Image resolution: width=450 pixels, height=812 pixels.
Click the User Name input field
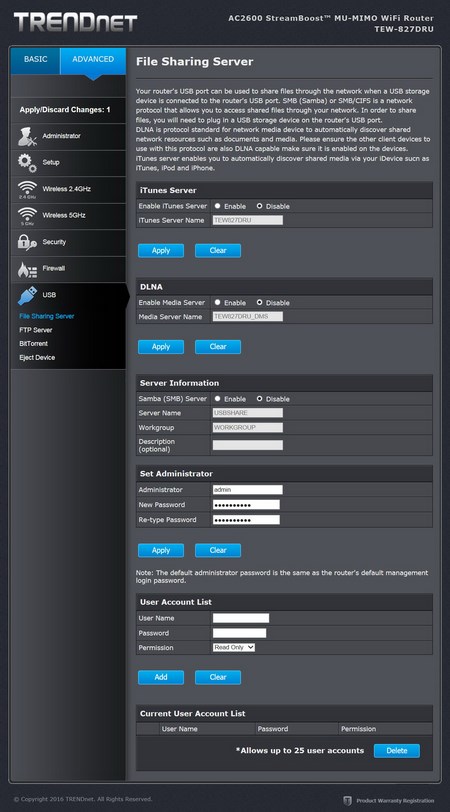coord(241,618)
